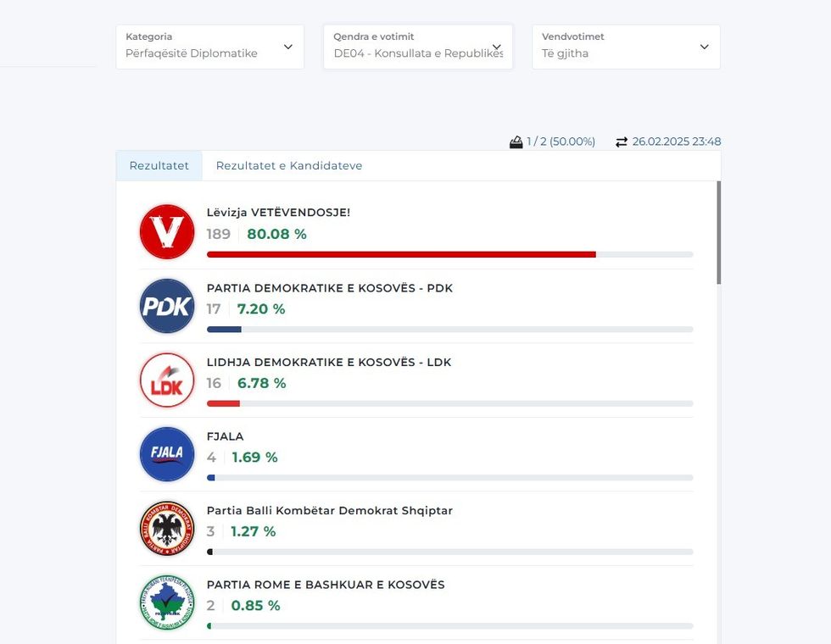Click the PDK blue progress bar
Screen dimensions: 831x644
[224, 329]
